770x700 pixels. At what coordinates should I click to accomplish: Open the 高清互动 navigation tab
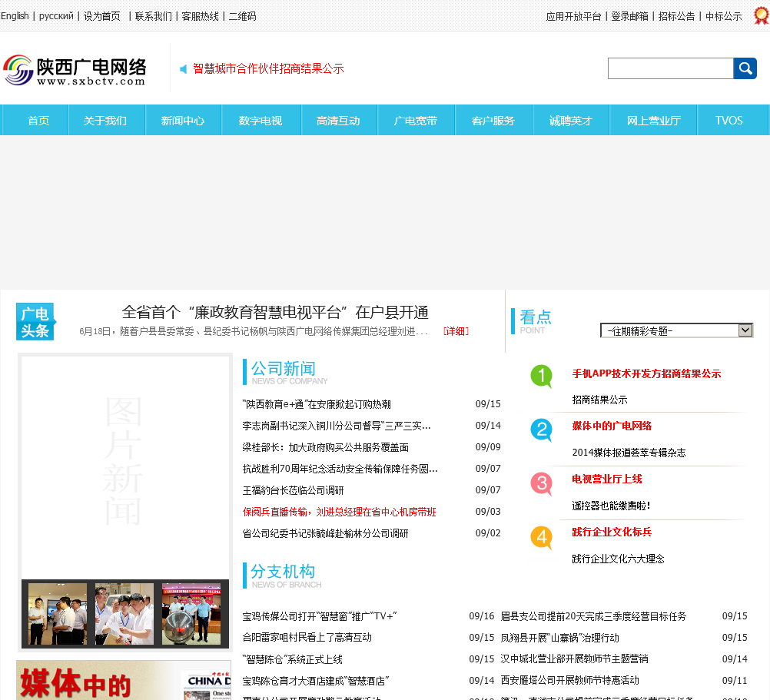coord(338,121)
